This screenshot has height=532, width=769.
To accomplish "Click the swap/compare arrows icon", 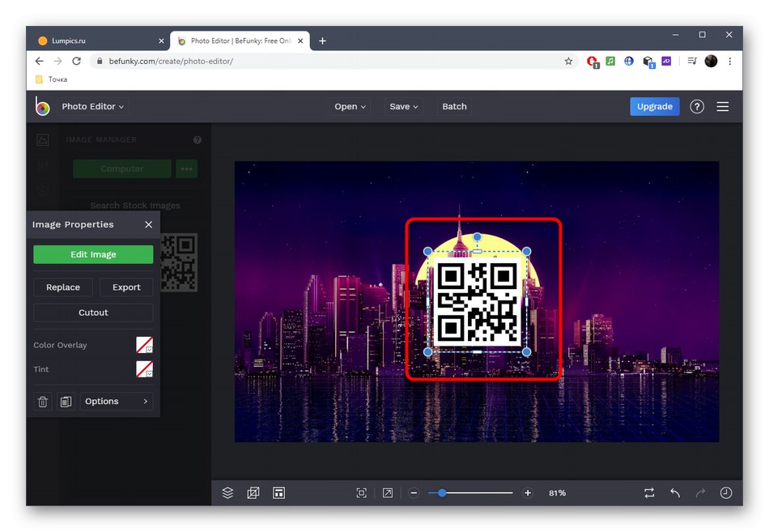I will pyautogui.click(x=649, y=493).
